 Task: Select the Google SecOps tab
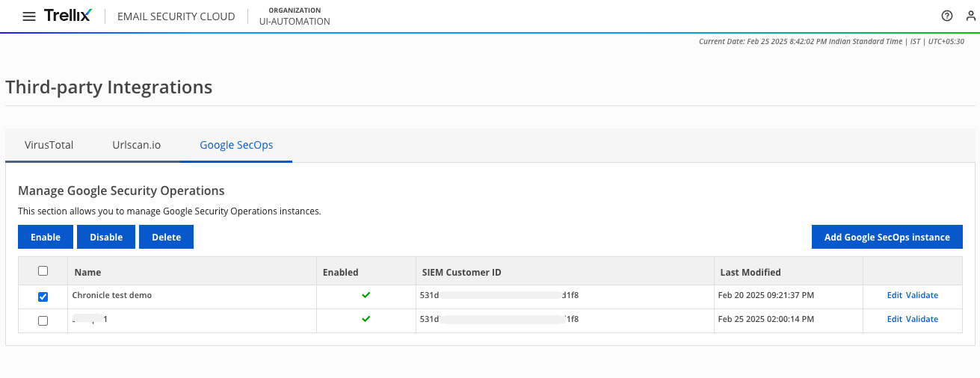click(236, 145)
